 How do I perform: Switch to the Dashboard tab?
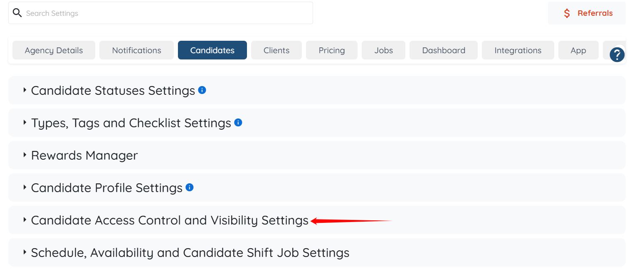[x=444, y=50]
